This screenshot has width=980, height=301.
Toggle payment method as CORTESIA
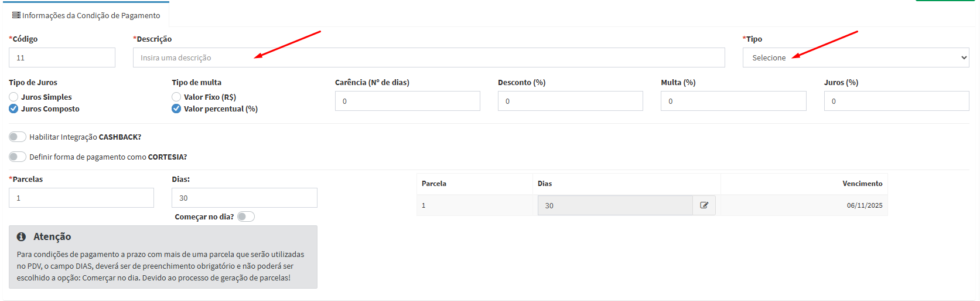(18, 157)
